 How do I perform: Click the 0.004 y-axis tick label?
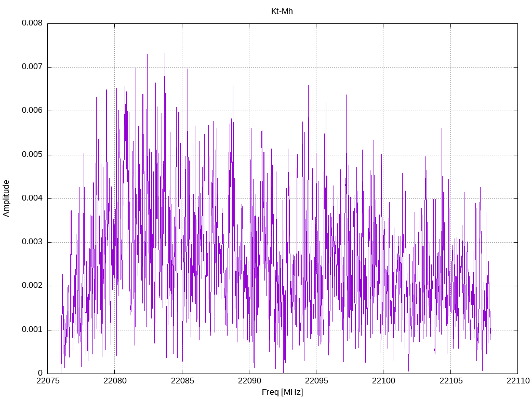[x=32, y=198]
